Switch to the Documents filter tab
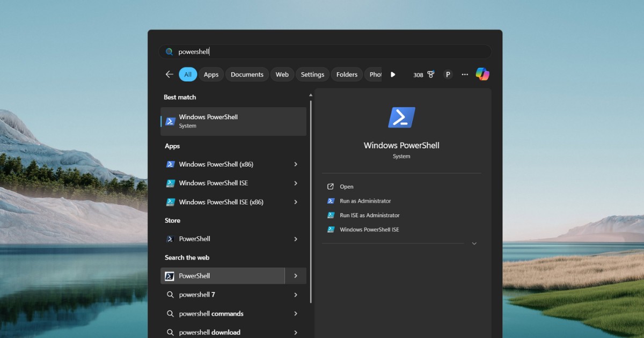This screenshot has height=338, width=644. [247, 75]
